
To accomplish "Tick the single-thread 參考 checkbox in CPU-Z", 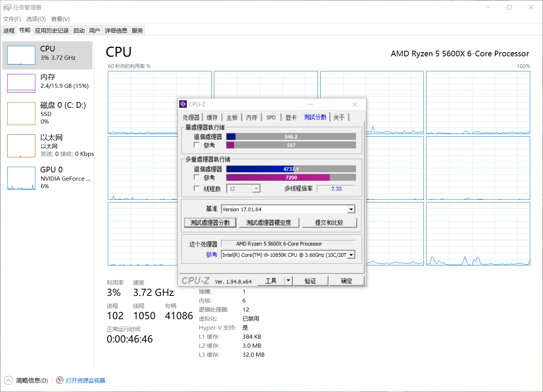I will point(197,145).
